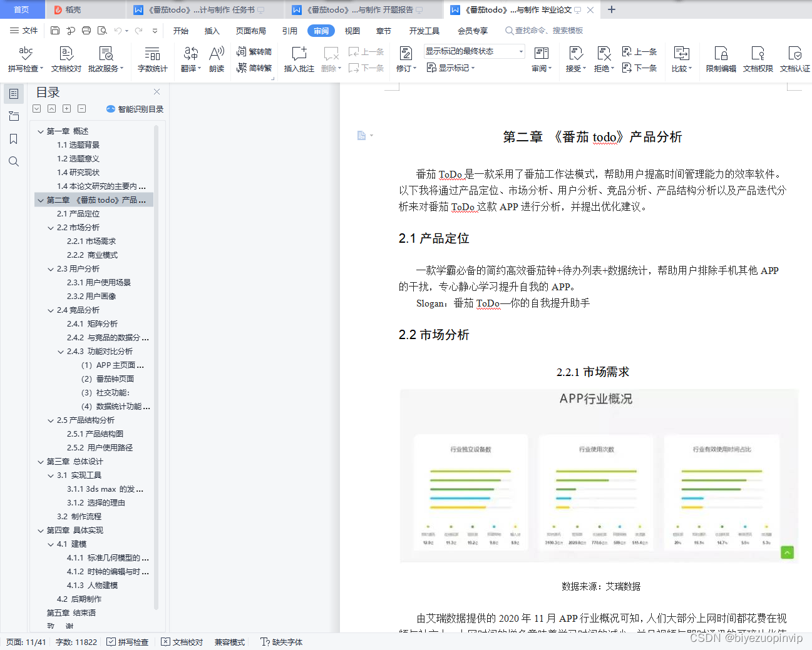Open the 页面布局 ribbon tab

pyautogui.click(x=251, y=31)
